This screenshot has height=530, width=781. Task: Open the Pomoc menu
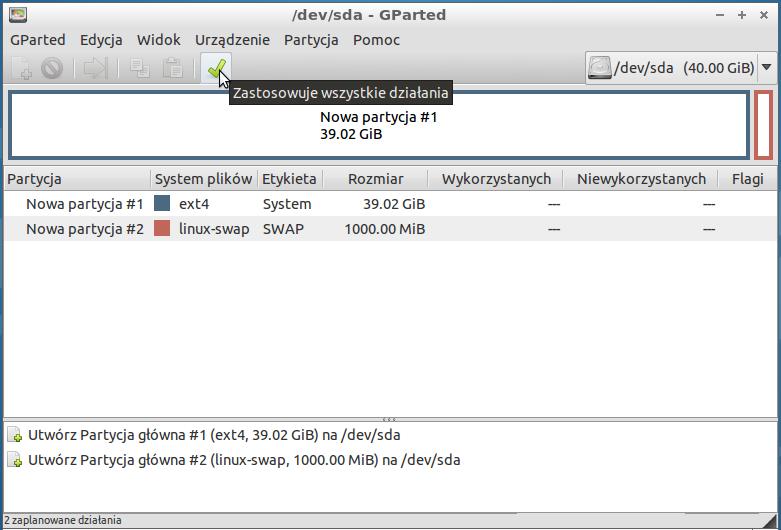(x=377, y=40)
